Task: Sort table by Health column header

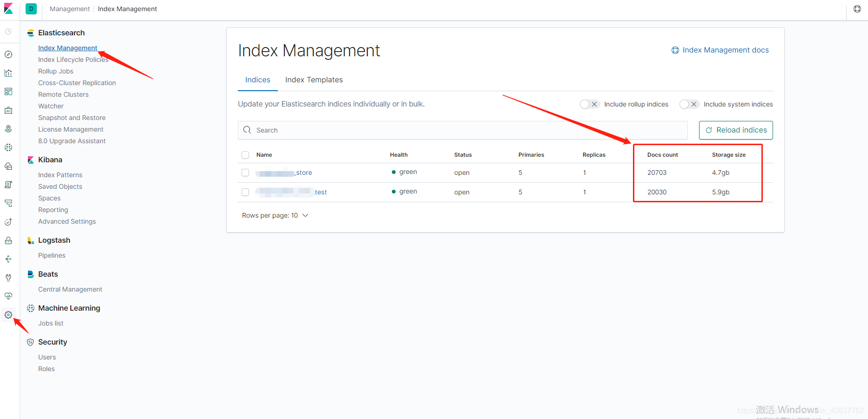Action: (399, 155)
